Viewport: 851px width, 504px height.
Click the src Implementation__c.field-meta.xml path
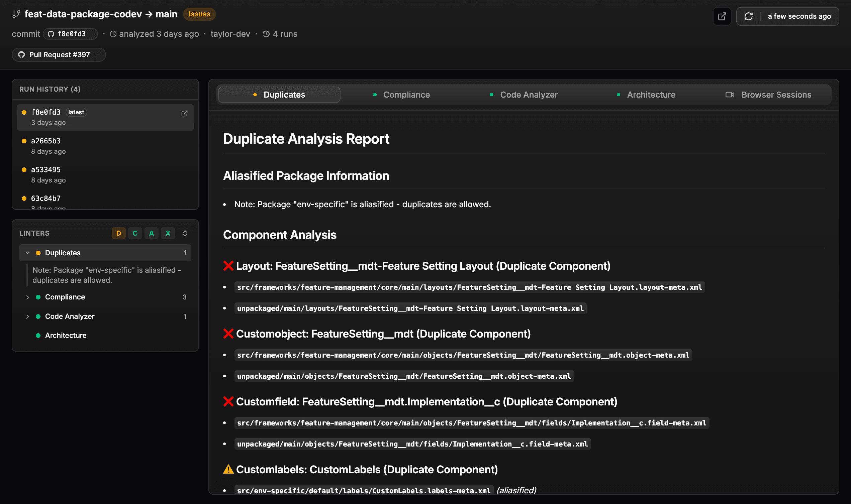click(x=472, y=423)
